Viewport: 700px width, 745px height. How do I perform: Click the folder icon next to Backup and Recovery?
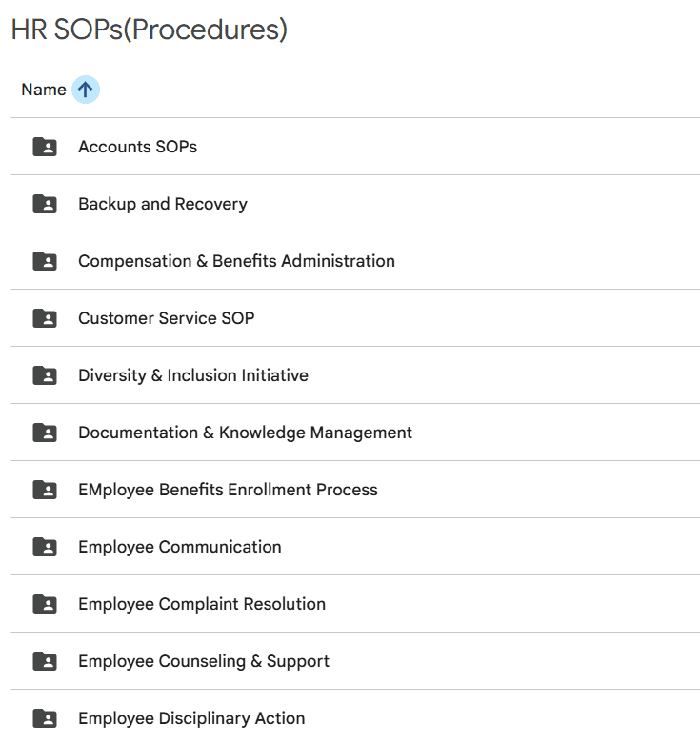pyautogui.click(x=45, y=204)
